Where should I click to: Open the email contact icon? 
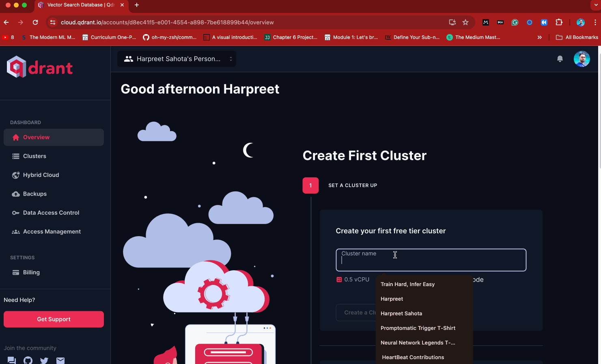(x=60, y=360)
